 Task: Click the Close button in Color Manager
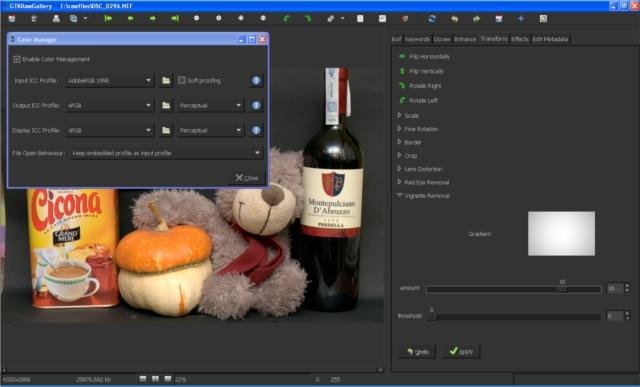point(247,178)
